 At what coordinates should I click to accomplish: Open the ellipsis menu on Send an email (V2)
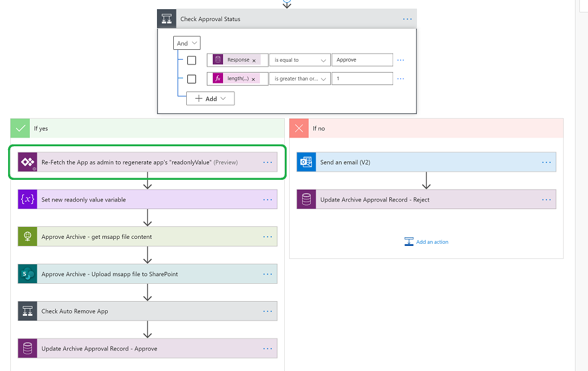tap(546, 162)
